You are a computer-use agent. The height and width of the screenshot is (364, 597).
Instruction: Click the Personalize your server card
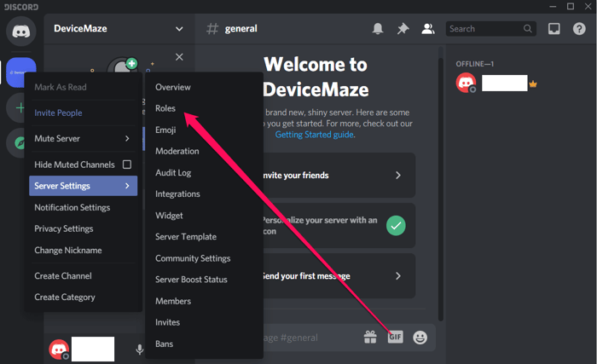click(339, 225)
